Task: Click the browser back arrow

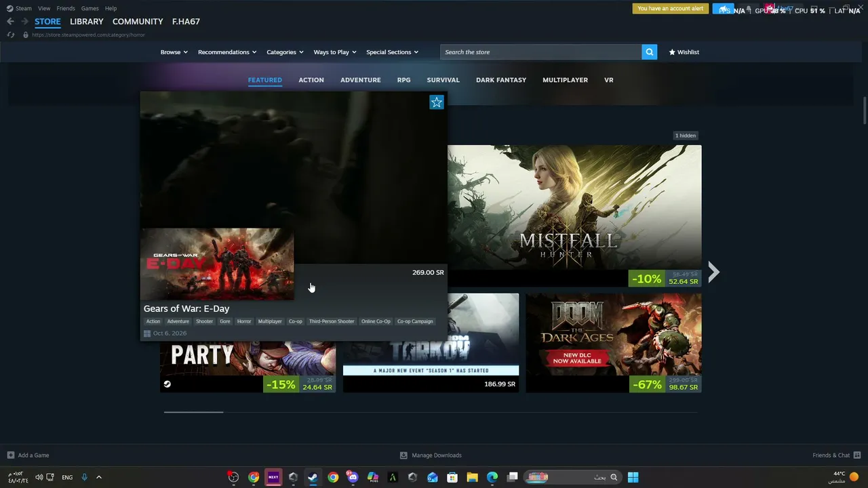Action: coord(10,22)
